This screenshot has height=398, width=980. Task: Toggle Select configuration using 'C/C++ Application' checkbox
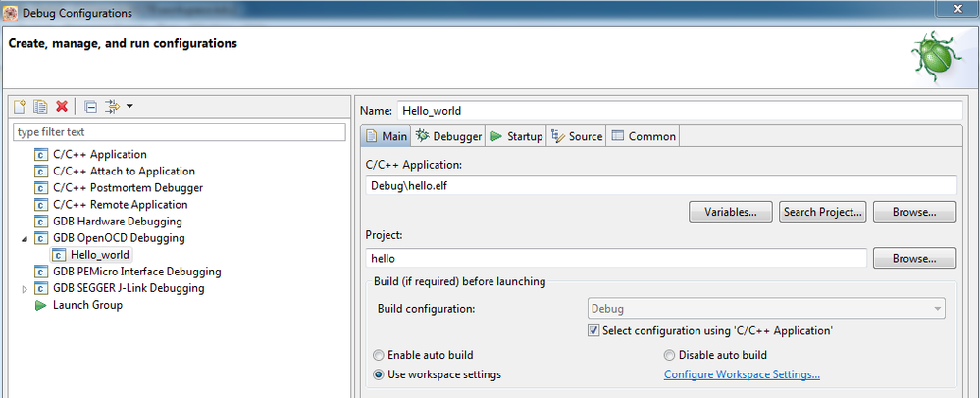click(x=593, y=330)
